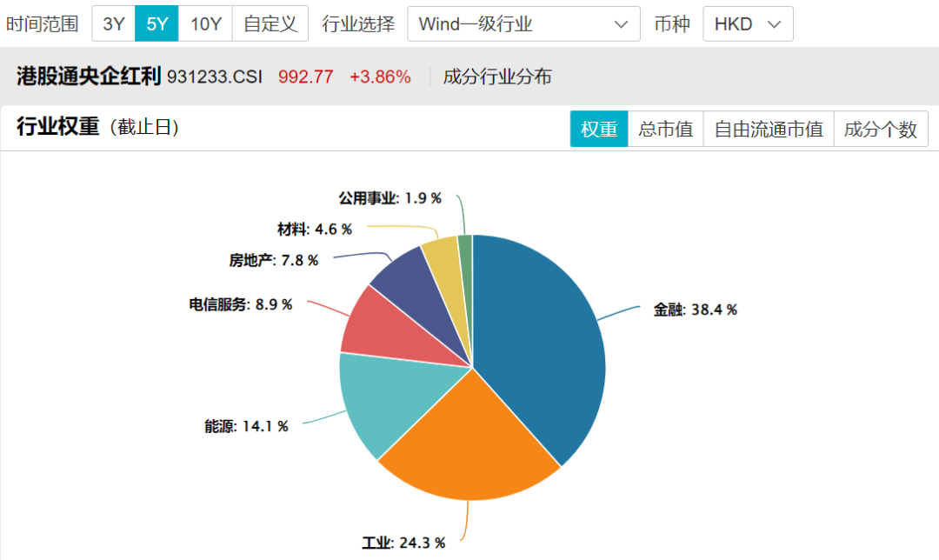939x560 pixels.
Task: Click the 时间范围 label
Action: pyautogui.click(x=42, y=24)
